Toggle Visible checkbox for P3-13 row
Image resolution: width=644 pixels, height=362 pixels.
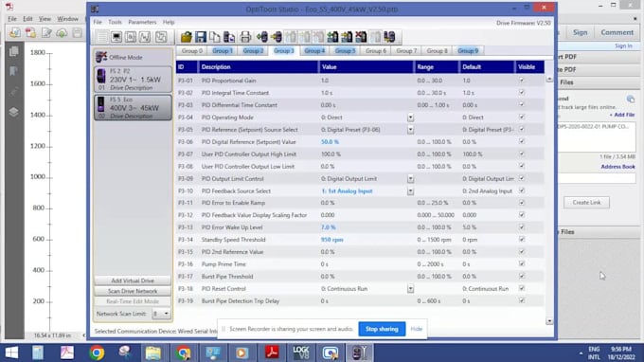(x=522, y=226)
